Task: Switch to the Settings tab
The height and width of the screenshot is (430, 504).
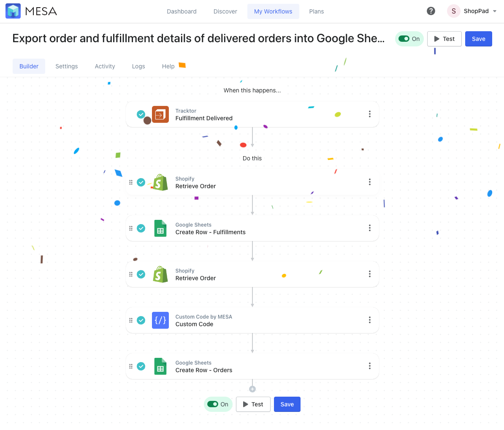Action: point(67,66)
